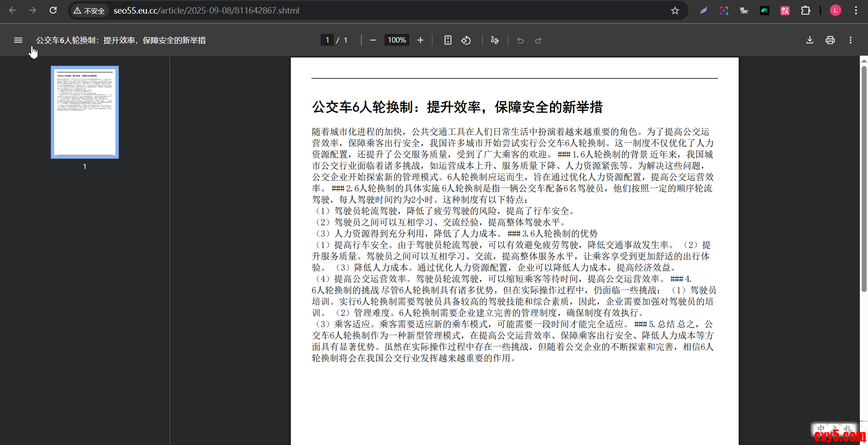Open the pink translate extension
Screen dimensions: 868x445
pyautogui.click(x=785, y=10)
